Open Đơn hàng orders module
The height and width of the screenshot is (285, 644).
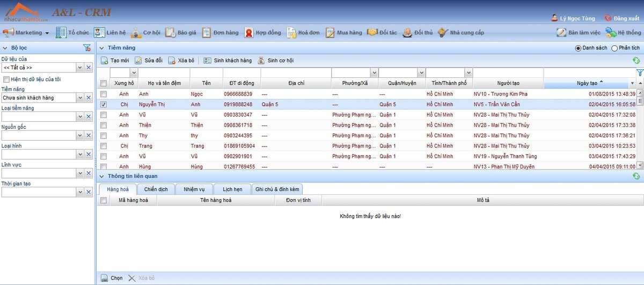[x=220, y=33]
